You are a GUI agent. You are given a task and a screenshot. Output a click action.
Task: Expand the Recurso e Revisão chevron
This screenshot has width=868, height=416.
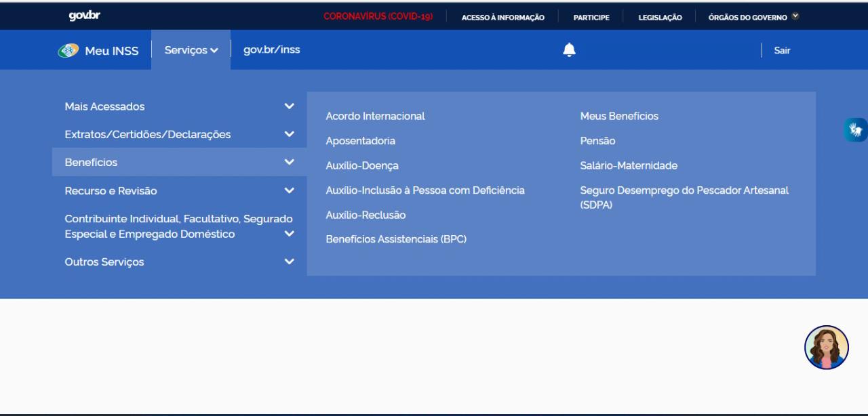290,190
